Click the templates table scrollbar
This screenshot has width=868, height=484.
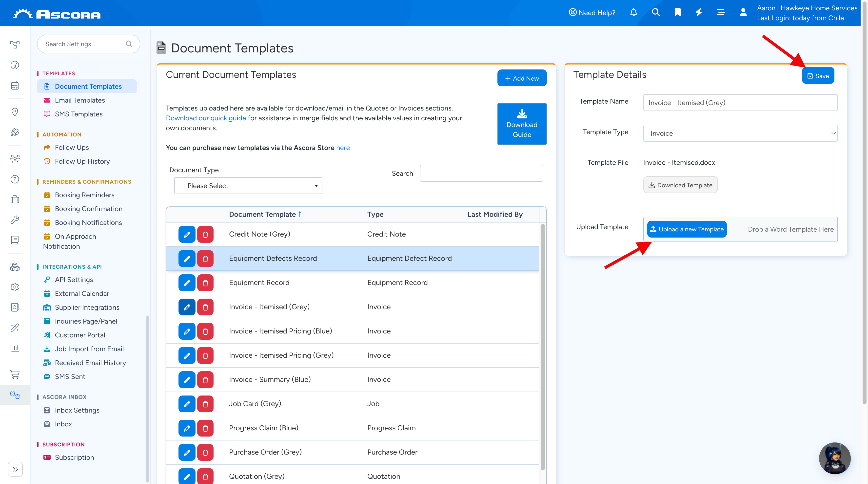(x=543, y=347)
